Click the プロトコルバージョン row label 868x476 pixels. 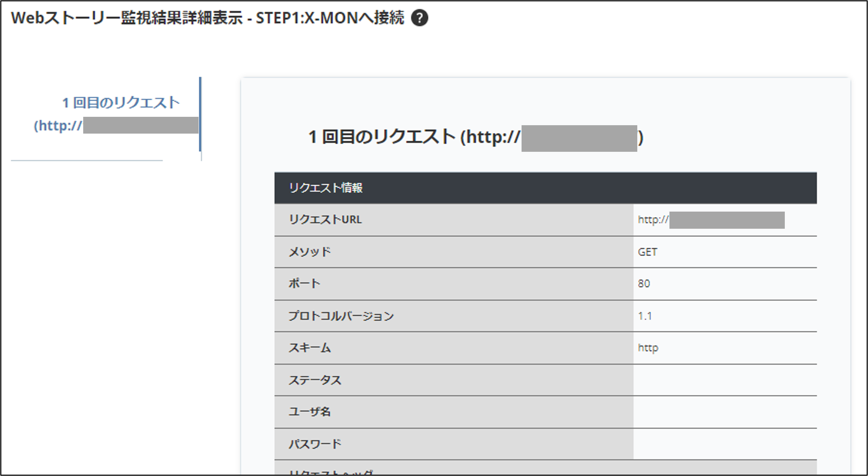[x=341, y=316]
